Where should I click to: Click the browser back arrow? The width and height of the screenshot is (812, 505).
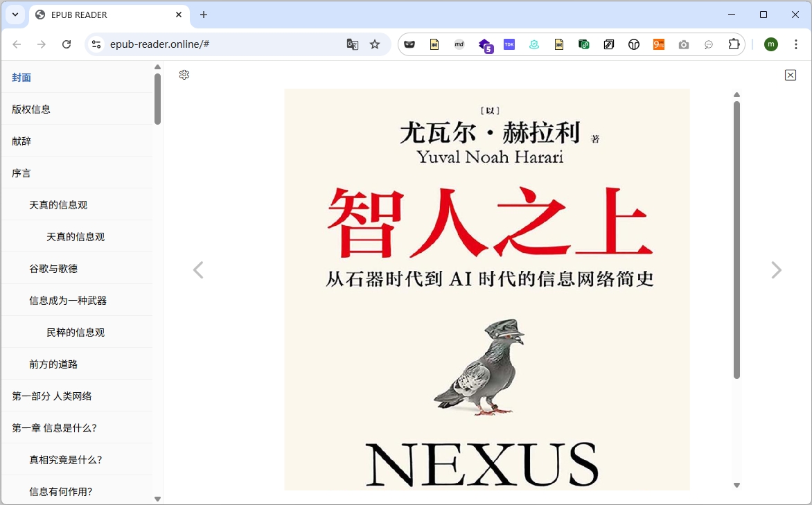point(17,44)
